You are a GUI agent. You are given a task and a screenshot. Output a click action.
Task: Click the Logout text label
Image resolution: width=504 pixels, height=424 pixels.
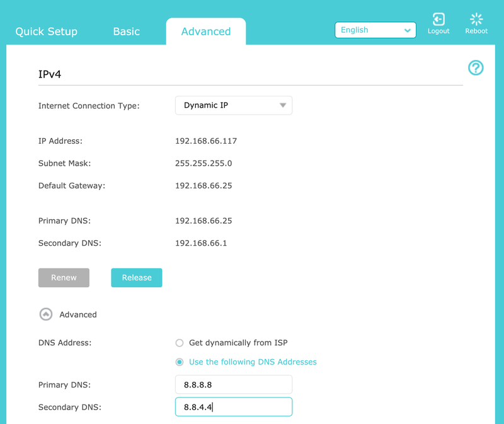point(438,31)
